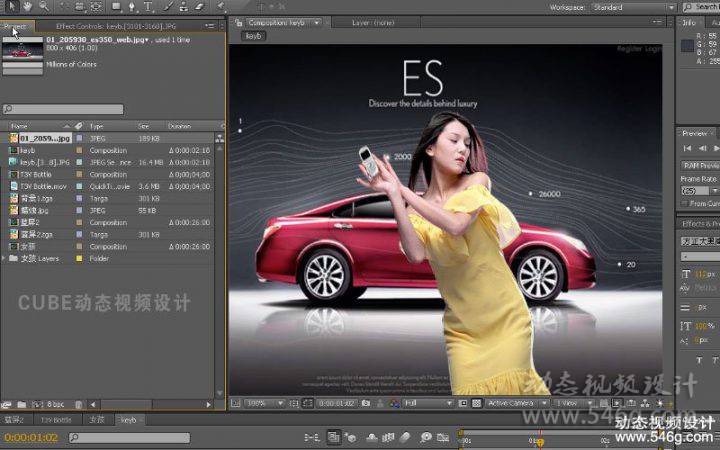
Task: Open the Full resolution dropdown
Action: (x=423, y=403)
